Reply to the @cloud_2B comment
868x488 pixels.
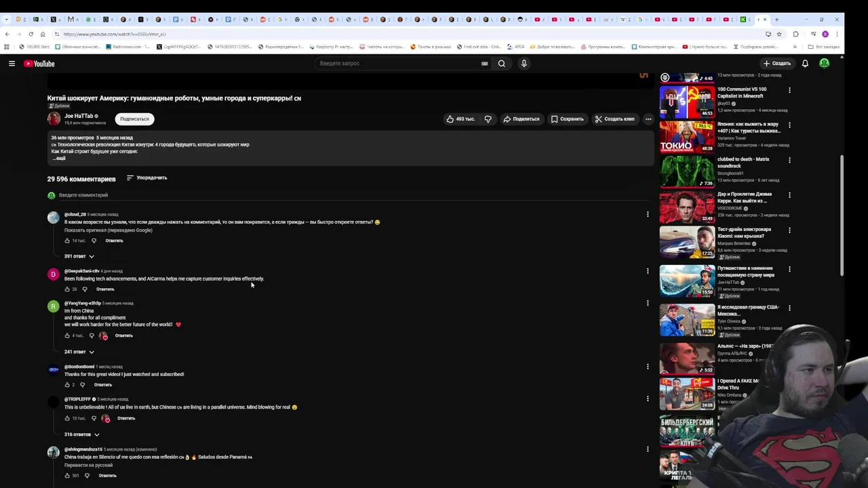[114, 241]
